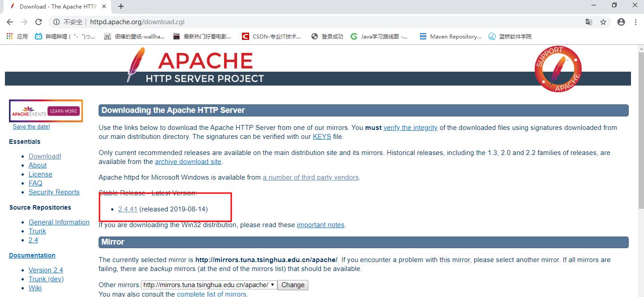Open the KEYS file link
This screenshot has width=644, height=297.
pos(322,137)
